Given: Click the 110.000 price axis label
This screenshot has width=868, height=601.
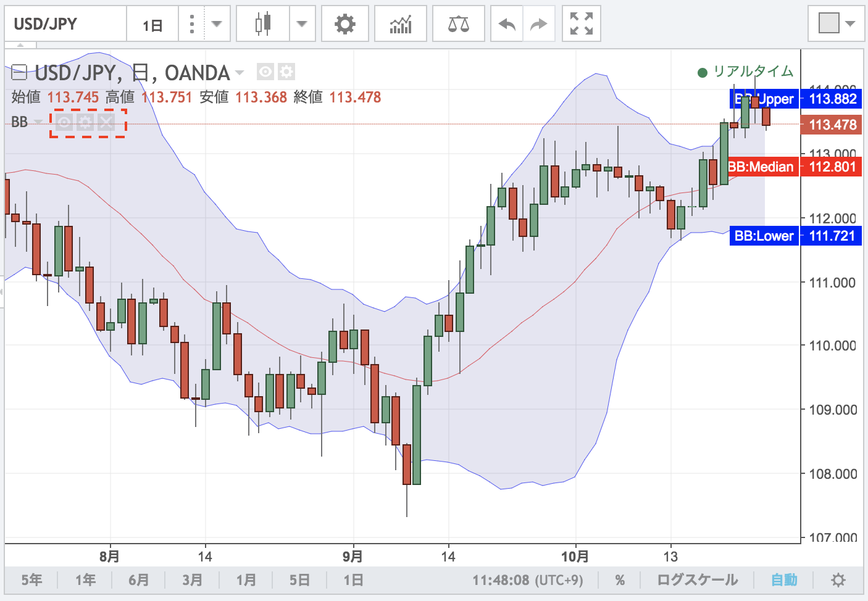Looking at the screenshot, I should click(833, 346).
